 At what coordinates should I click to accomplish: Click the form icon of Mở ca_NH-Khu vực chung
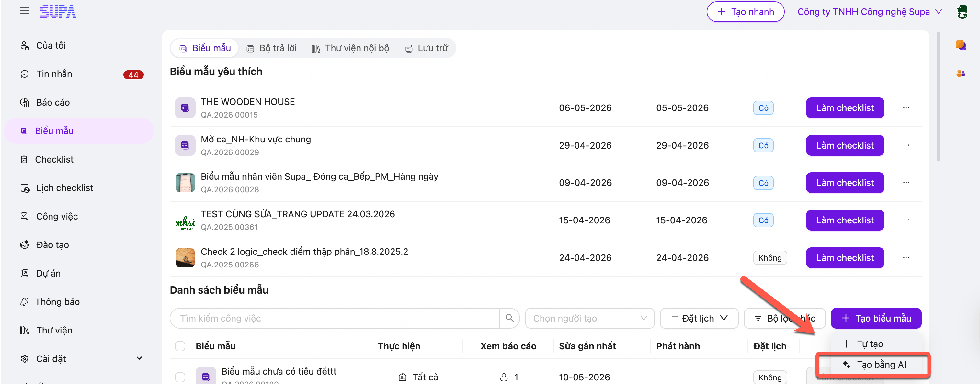pyautogui.click(x=185, y=145)
